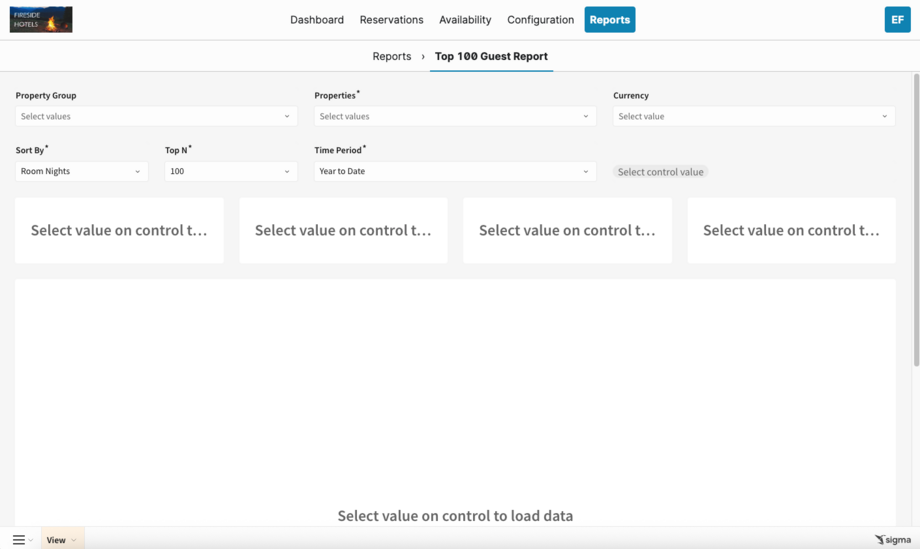Click 'Select value on control to load data' text
The width and height of the screenshot is (920, 549).
[x=455, y=516]
